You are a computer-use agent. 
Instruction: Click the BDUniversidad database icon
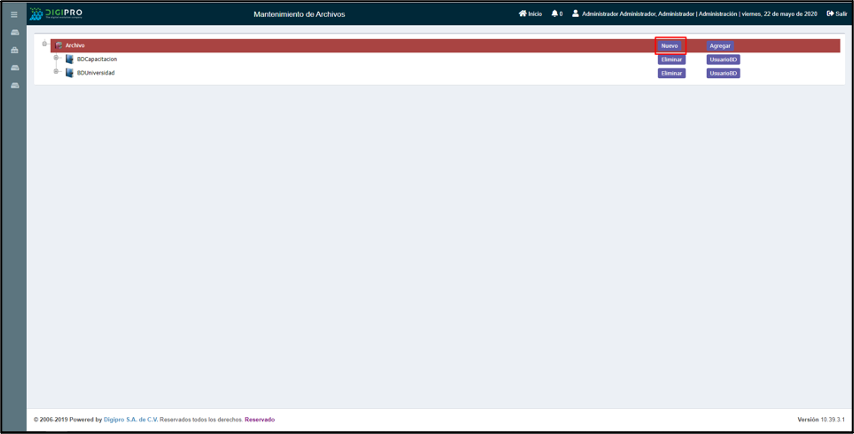(x=69, y=73)
